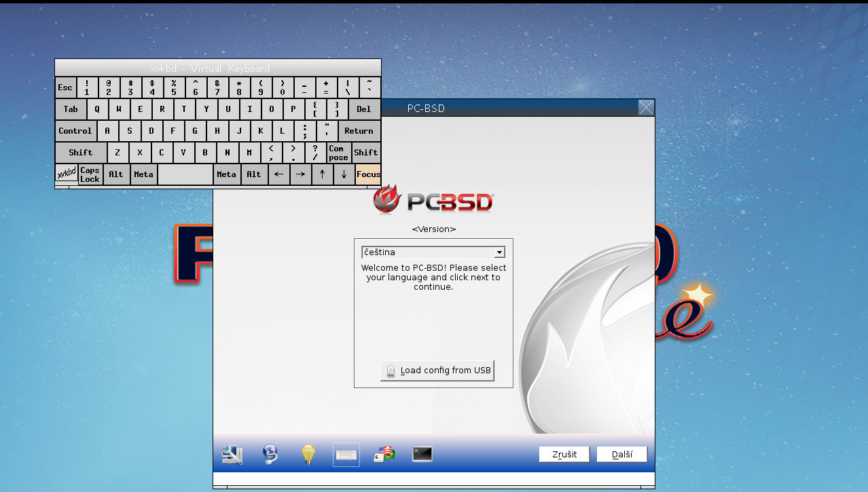This screenshot has width=868, height=492.
Task: Click the PC-BSD flame logo
Action: (387, 200)
